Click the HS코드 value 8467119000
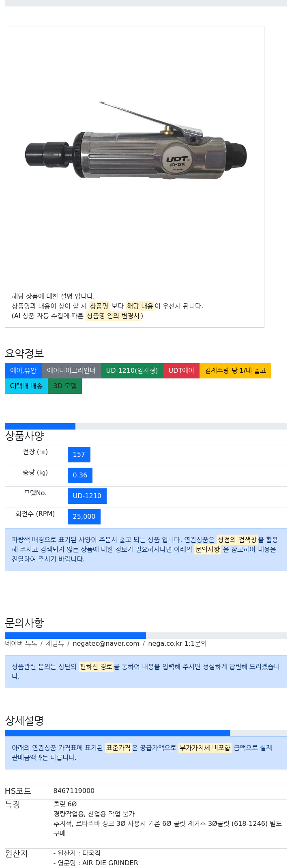 point(74,791)
